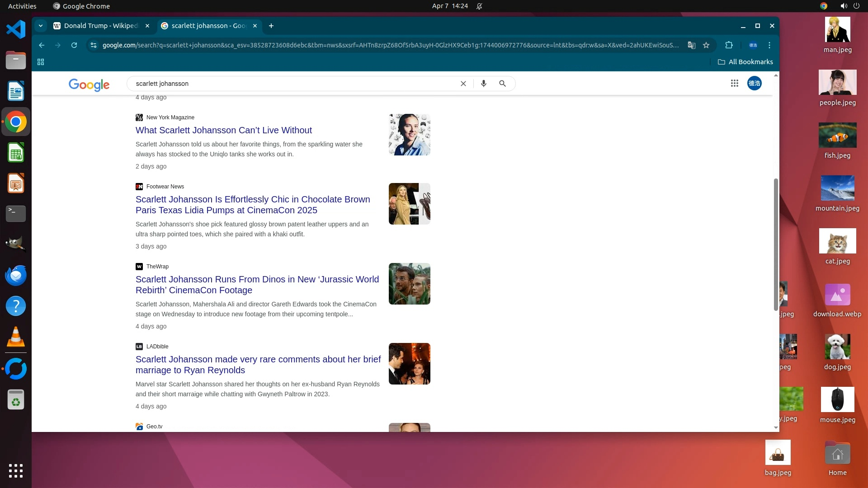This screenshot has width=868, height=488.
Task: Toggle the notifications bell in top bar
Action: coord(479,6)
